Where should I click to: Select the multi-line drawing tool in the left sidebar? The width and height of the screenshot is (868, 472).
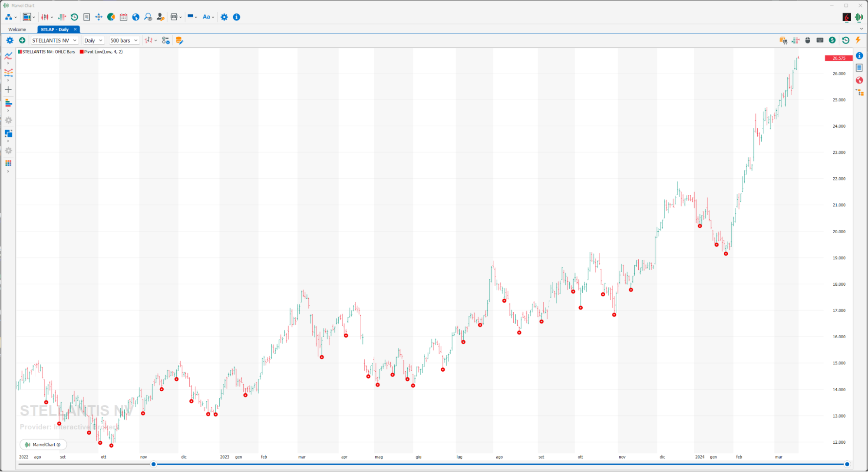(x=8, y=73)
